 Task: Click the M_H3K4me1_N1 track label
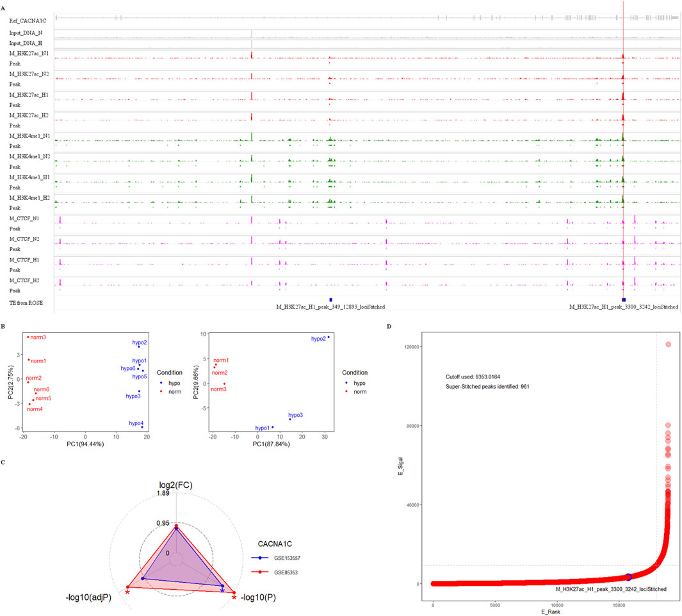29,136
